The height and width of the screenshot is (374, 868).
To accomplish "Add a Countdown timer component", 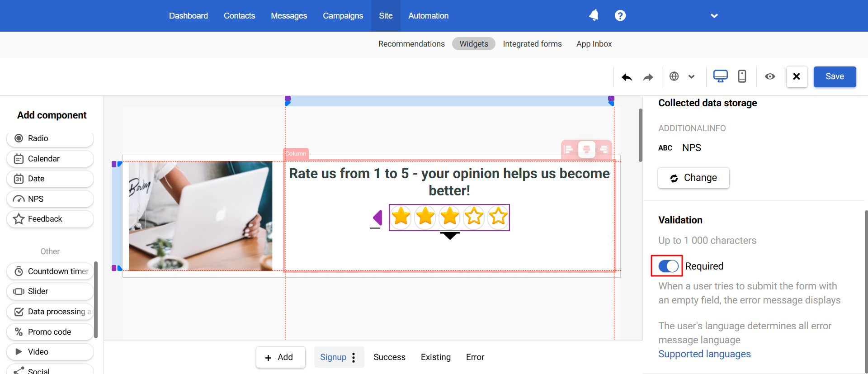I will [50, 271].
